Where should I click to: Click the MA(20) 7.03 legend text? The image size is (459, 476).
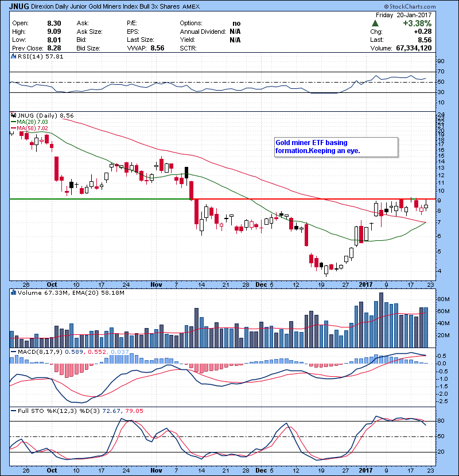(x=32, y=122)
